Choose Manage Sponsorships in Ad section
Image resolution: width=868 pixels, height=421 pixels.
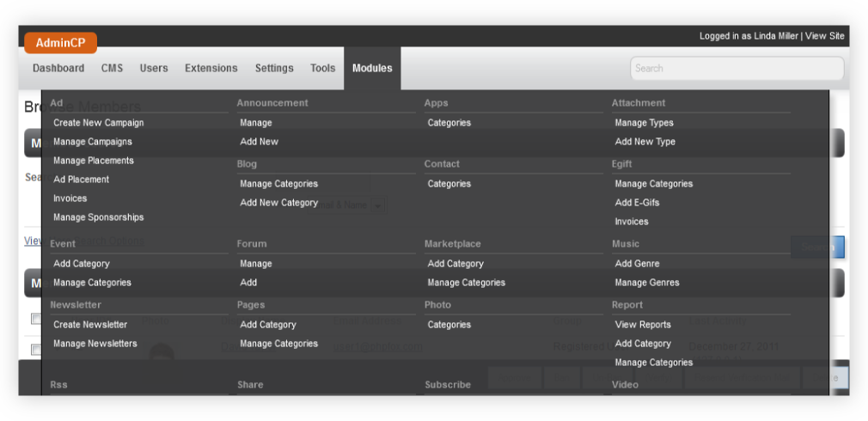coord(99,217)
